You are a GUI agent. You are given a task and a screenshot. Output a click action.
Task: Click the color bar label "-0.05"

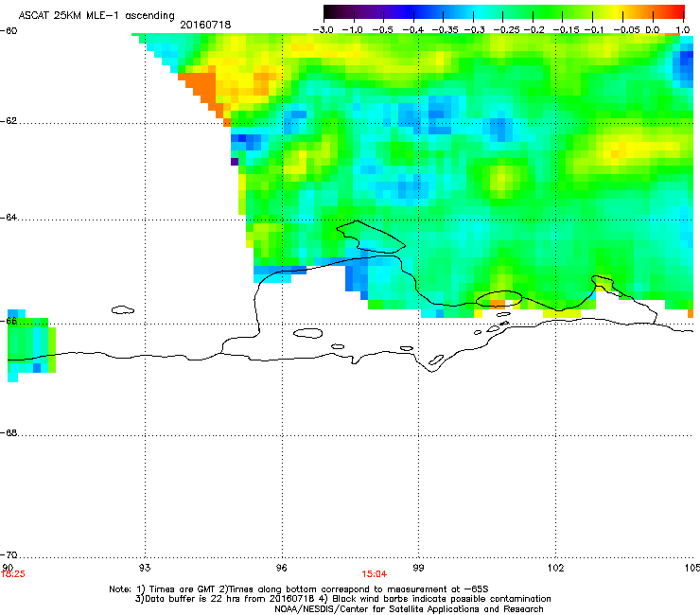pos(626,30)
